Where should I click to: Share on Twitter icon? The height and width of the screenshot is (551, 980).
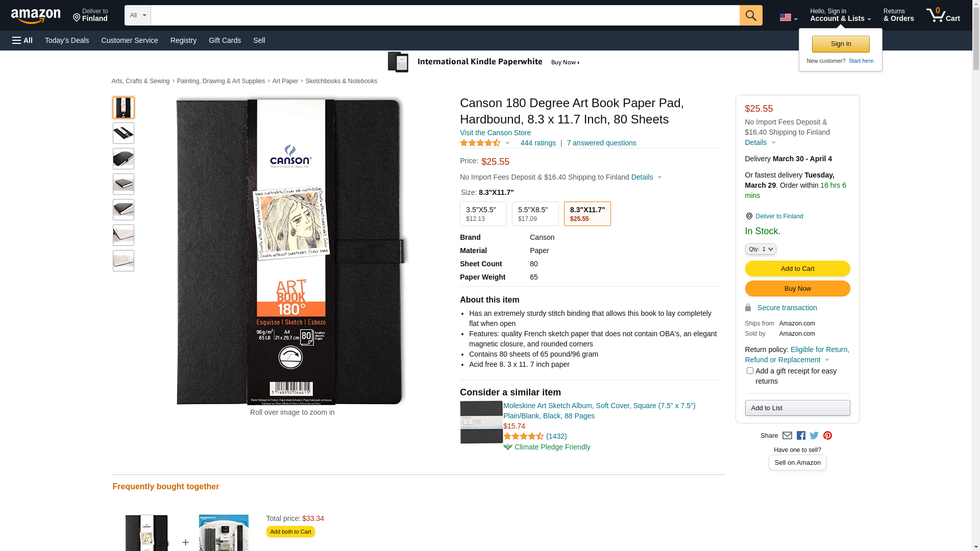tap(814, 436)
